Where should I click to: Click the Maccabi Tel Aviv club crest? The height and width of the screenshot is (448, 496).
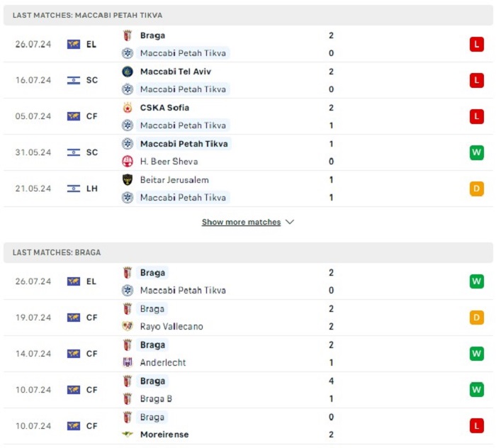[128, 72]
